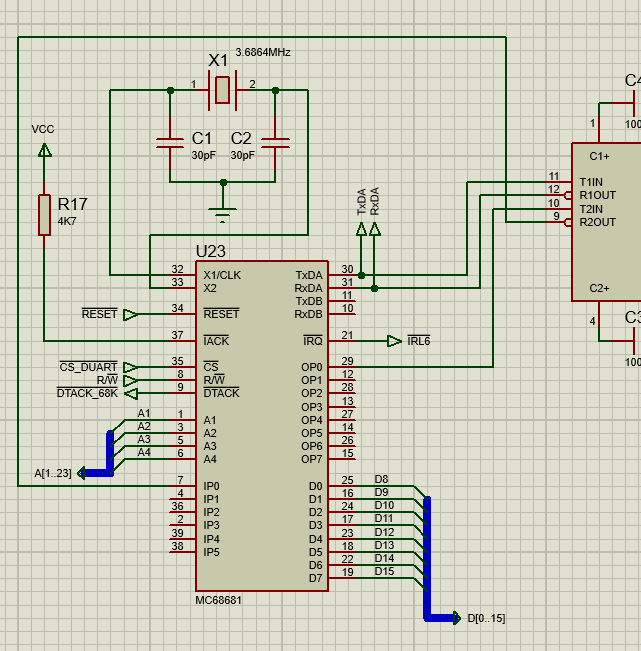This screenshot has height=651, width=641.
Task: Select the DTACK_68K terminal
Action: click(x=129, y=393)
